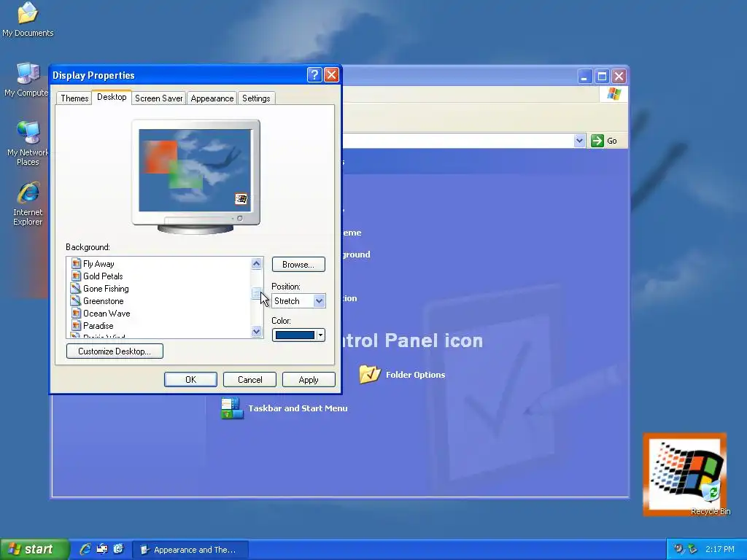Image resolution: width=747 pixels, height=560 pixels.
Task: Click the Gold Petals wallpaper file icon
Action: tap(76, 276)
